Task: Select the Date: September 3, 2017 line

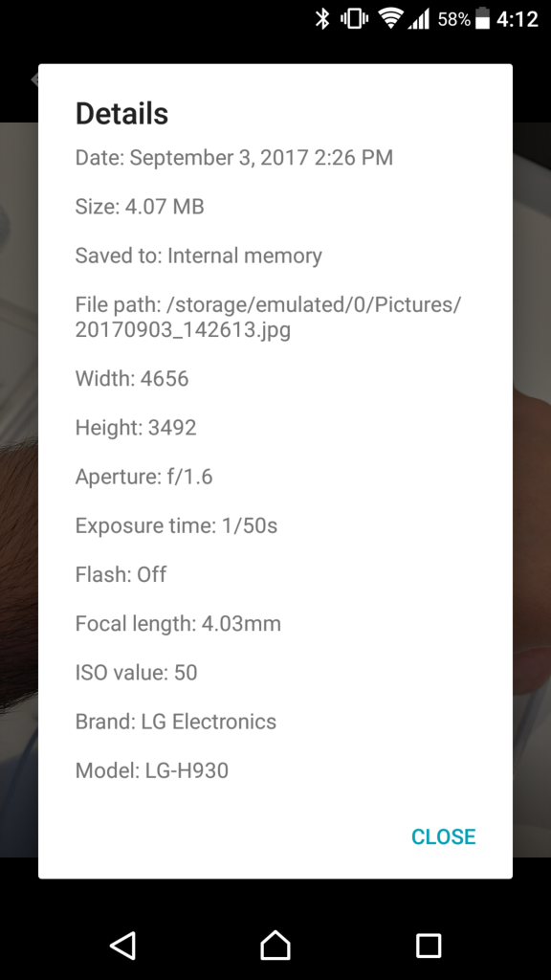Action: [234, 158]
